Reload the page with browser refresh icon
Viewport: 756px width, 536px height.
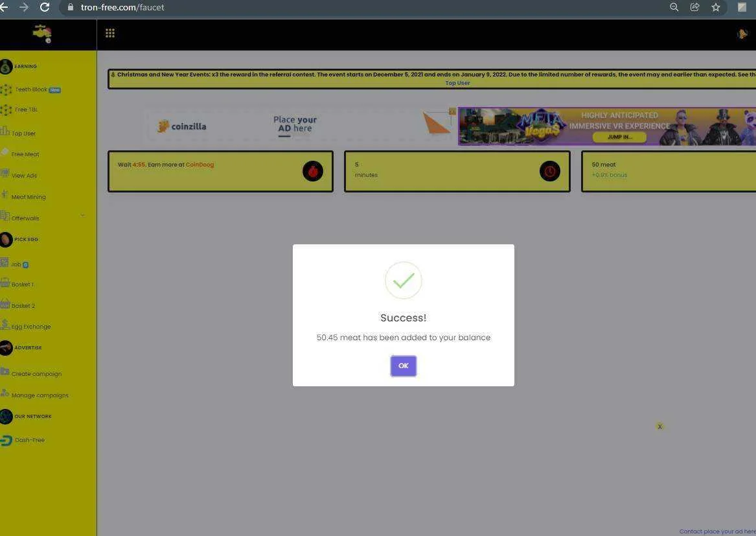pyautogui.click(x=45, y=7)
